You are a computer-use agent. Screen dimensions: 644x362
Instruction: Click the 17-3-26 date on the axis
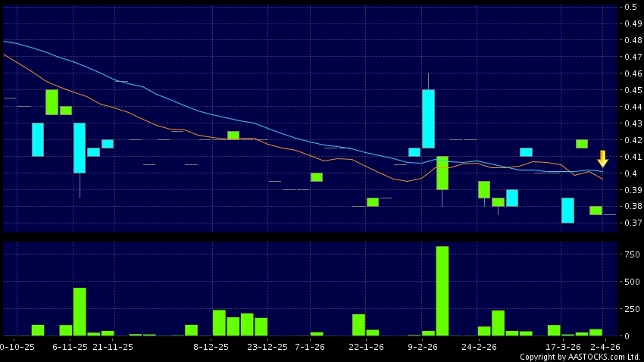click(567, 346)
